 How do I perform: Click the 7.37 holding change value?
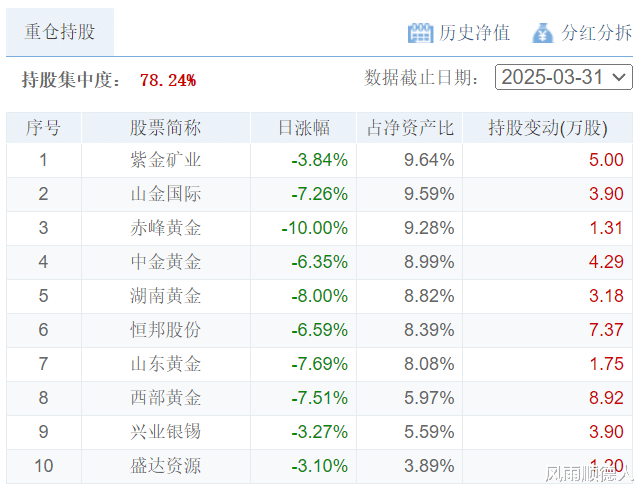606,330
